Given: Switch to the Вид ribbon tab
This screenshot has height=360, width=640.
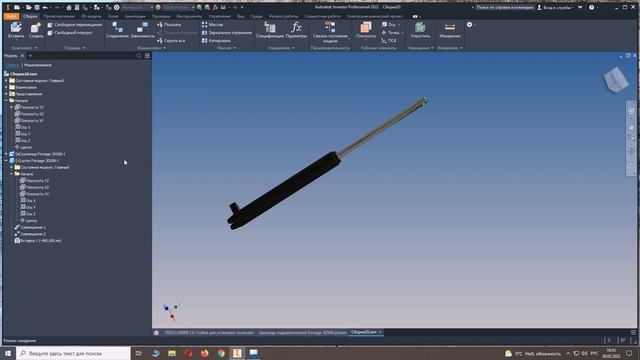Looking at the screenshot, I should (x=241, y=16).
